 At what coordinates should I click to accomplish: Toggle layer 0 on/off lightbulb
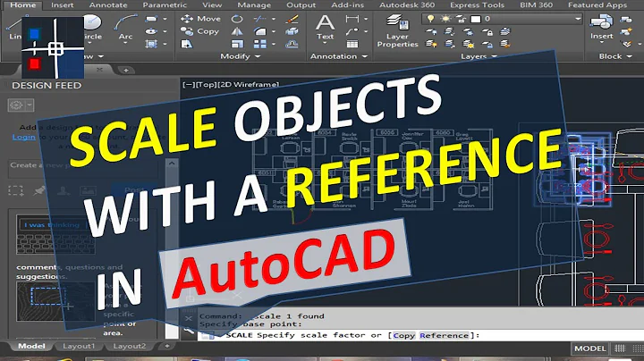click(430, 19)
